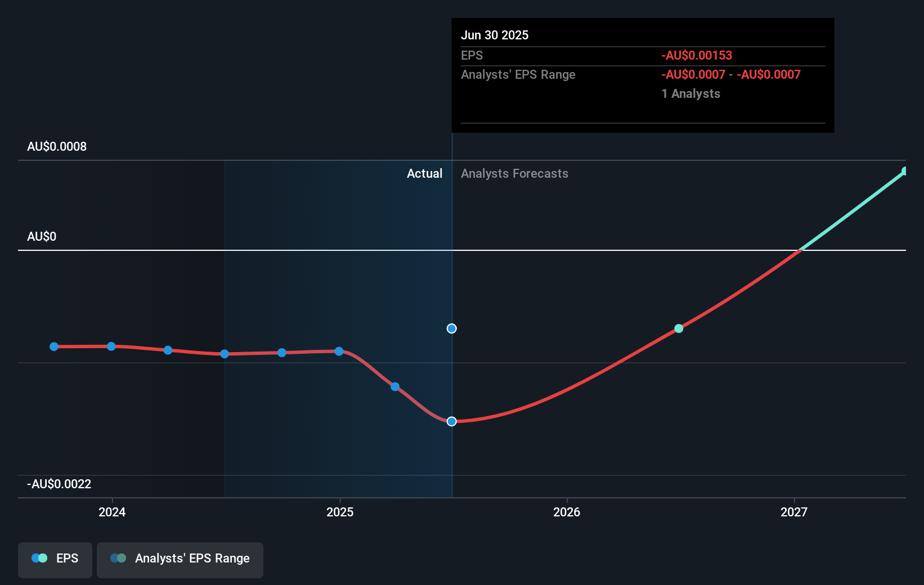Click the 2027 x-axis label
The image size is (924, 585).
794,512
